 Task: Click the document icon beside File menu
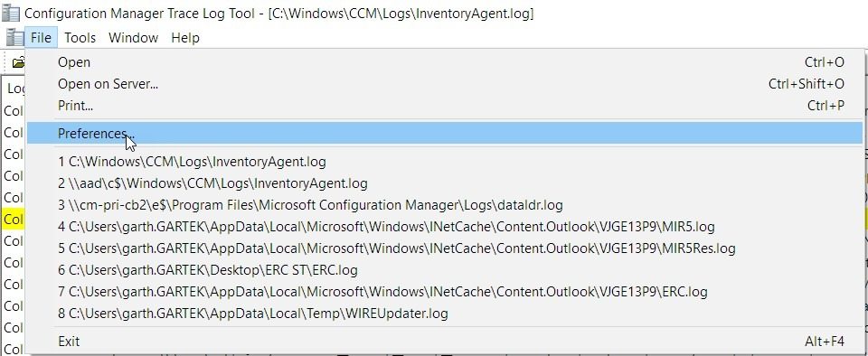coord(14,38)
